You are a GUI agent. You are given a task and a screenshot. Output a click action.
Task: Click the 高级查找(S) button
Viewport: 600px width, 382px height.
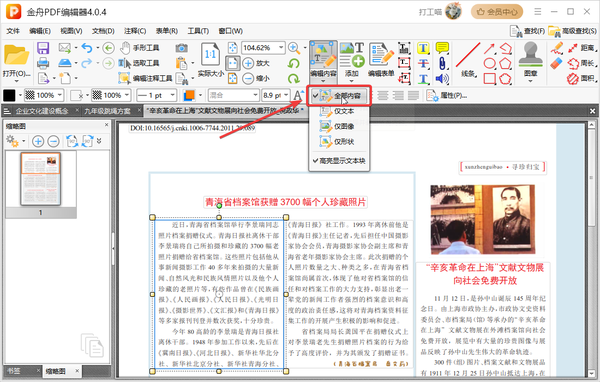click(x=572, y=31)
